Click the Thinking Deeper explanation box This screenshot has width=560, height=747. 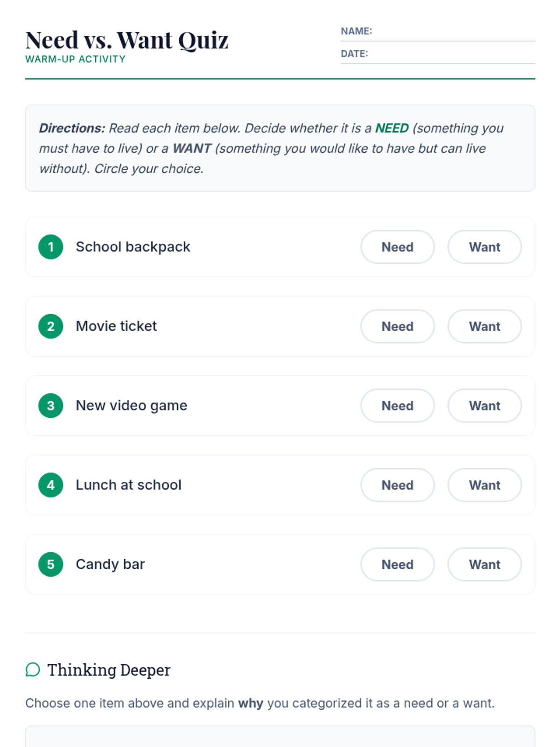[x=280, y=737]
